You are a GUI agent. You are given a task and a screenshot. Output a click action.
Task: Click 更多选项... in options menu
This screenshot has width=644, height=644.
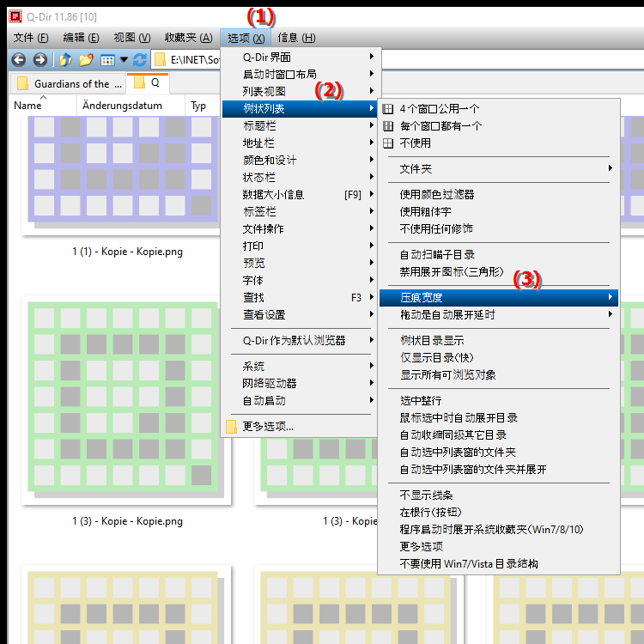point(268,427)
